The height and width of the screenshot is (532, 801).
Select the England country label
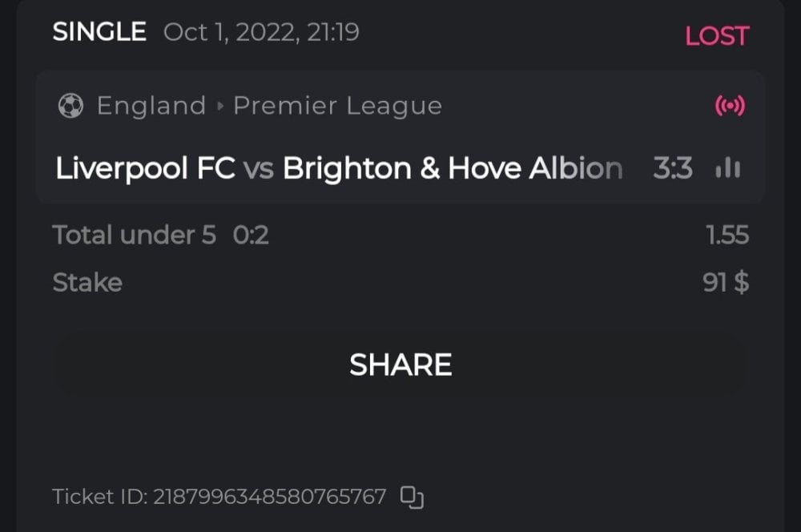151,106
